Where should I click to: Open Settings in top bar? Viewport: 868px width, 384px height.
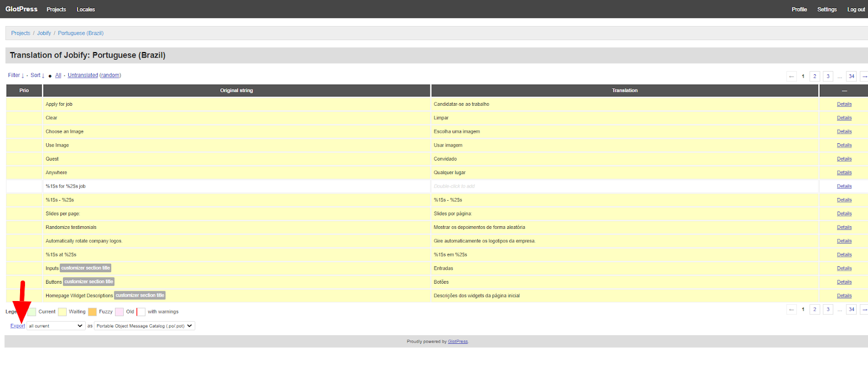point(827,9)
